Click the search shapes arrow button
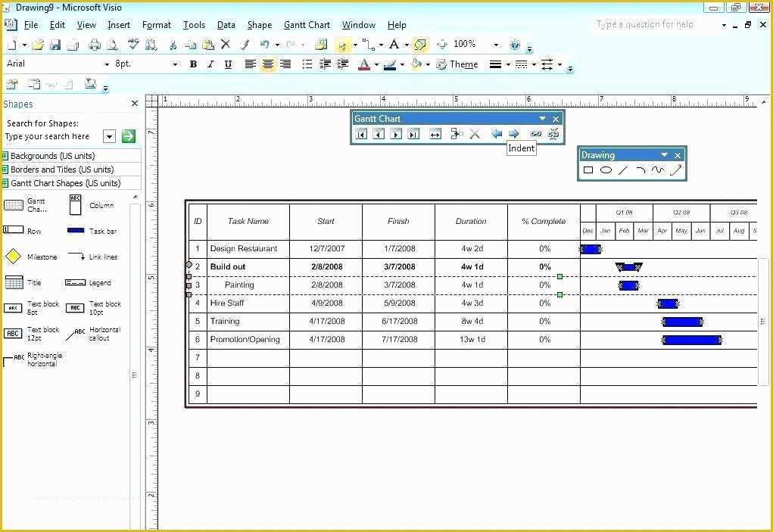The image size is (773, 532). point(128,136)
